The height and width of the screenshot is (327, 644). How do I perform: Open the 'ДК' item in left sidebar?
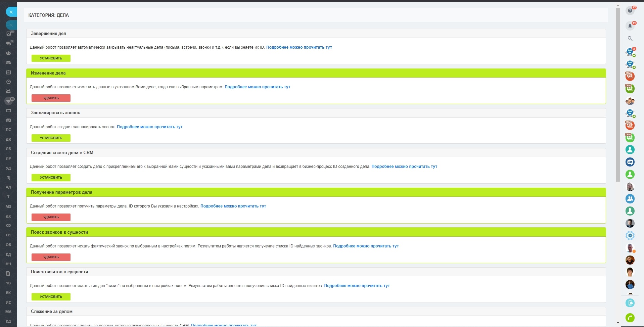[8, 216]
